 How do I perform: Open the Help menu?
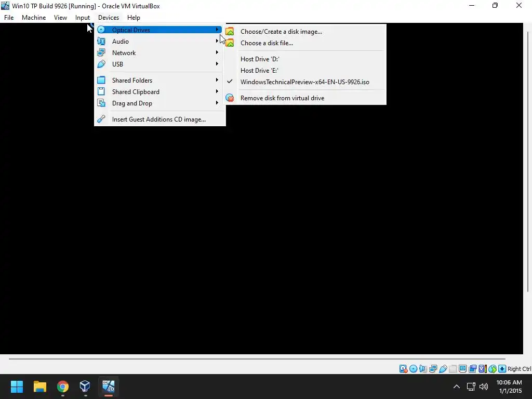(134, 18)
